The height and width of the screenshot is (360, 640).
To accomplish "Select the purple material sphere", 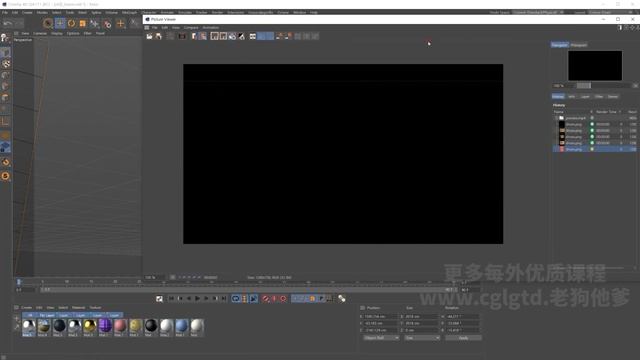I will click(x=105, y=326).
